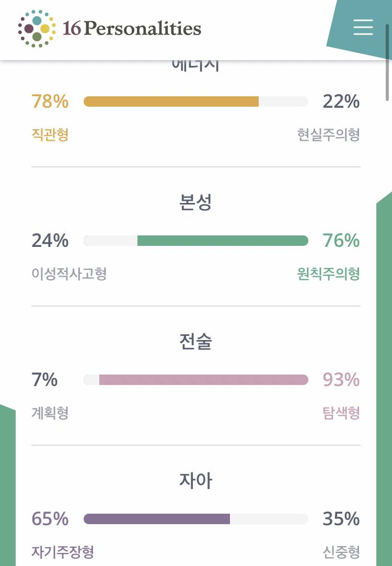Click the purple 65% identity progress bar
This screenshot has height=566, width=392.
157,519
